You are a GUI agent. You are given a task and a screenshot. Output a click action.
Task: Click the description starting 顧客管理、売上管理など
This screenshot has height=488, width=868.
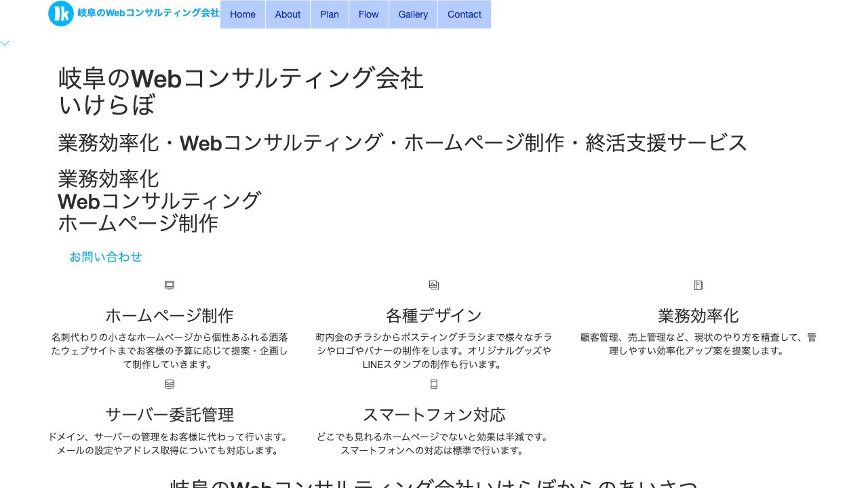698,344
